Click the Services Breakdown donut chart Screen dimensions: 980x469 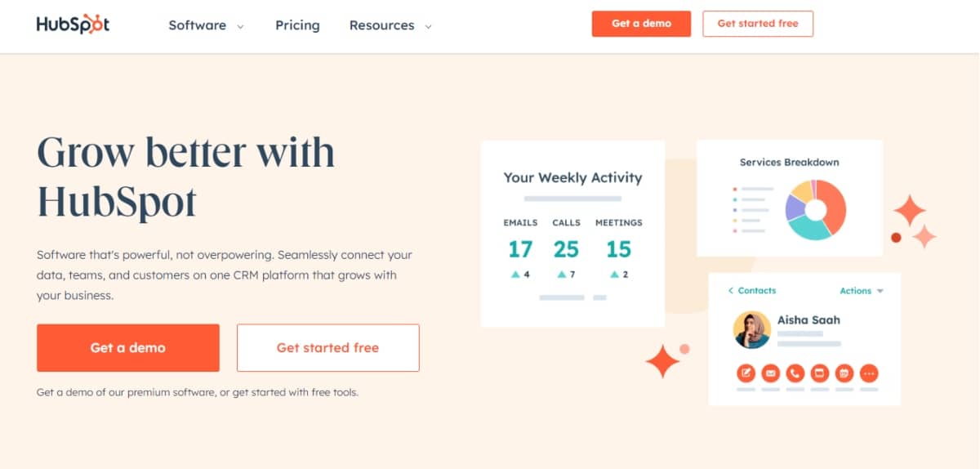pyautogui.click(x=815, y=210)
